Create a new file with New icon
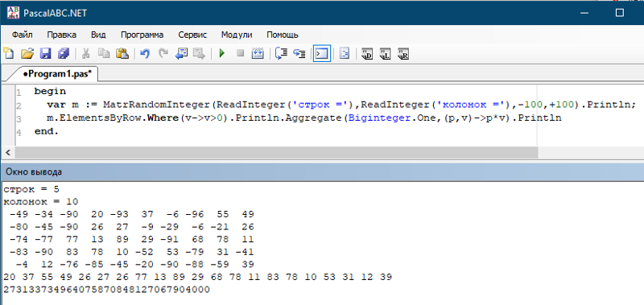The height and width of the screenshot is (305, 644). click(x=8, y=53)
